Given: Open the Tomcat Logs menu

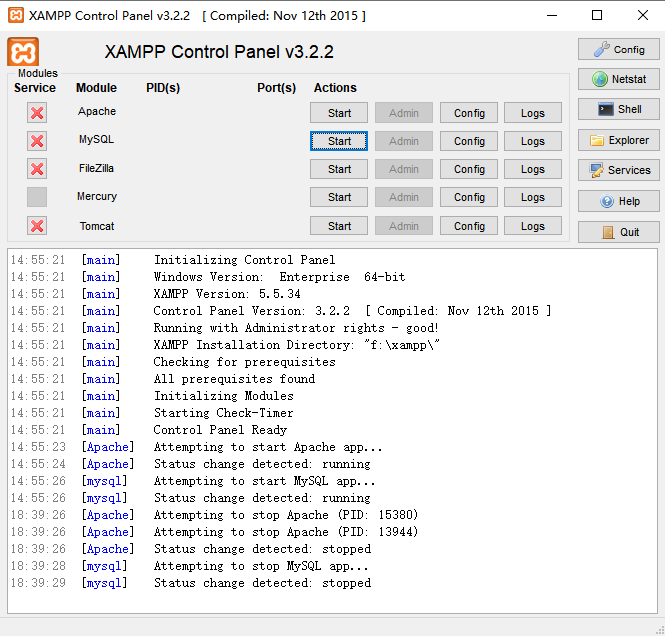Looking at the screenshot, I should [x=533, y=226].
